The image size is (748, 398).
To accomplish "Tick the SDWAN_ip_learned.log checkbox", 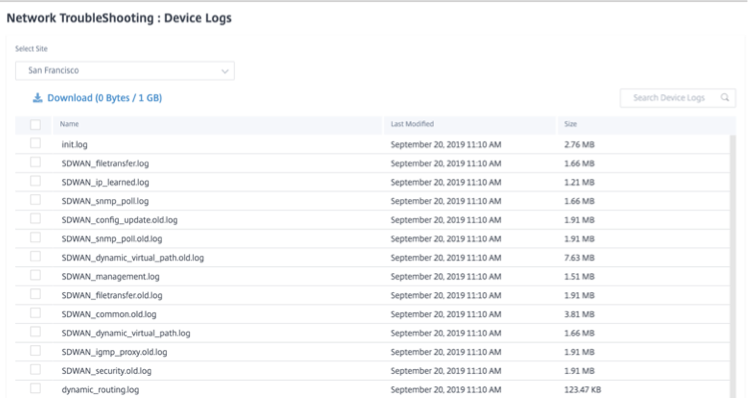I will click(35, 181).
